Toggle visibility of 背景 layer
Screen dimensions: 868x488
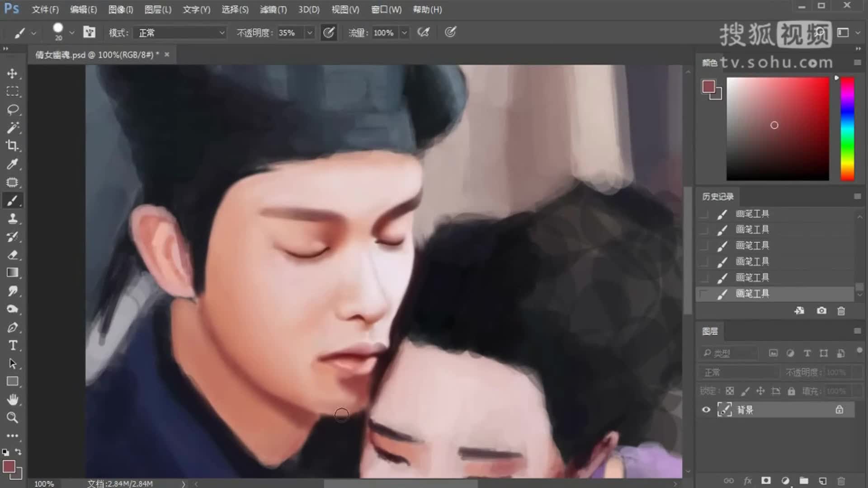coord(706,410)
